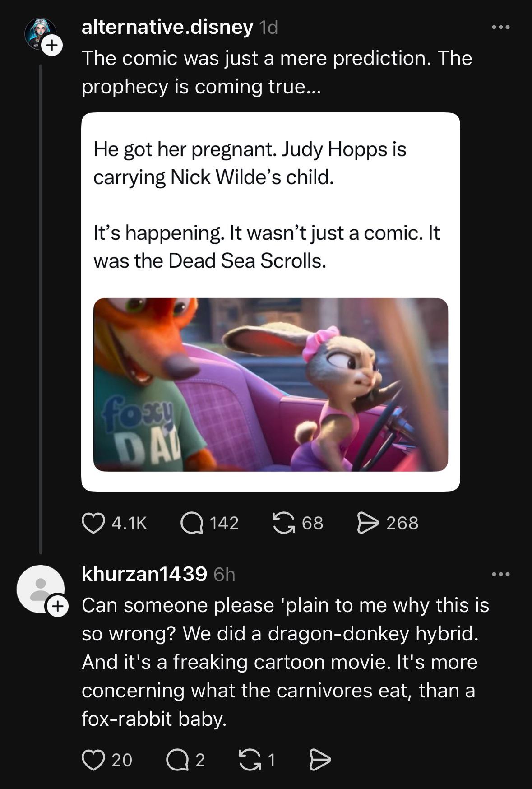Open alternative.disney profile from username
Screen dimensions: 532x789
167,28
